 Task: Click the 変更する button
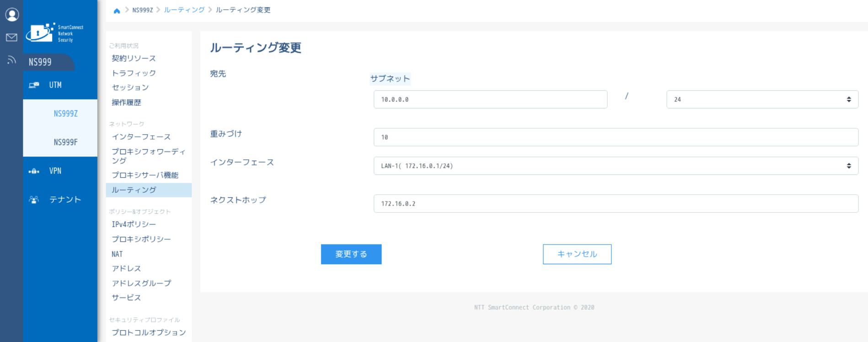pyautogui.click(x=351, y=254)
